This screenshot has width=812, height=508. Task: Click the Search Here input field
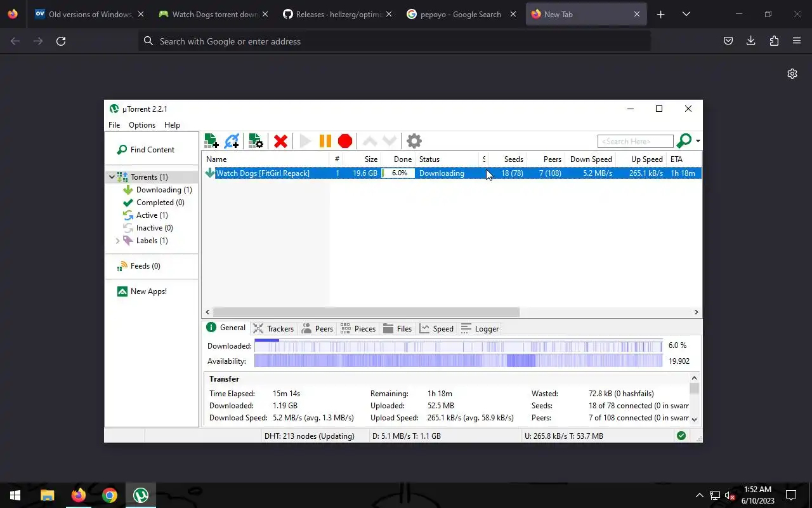coord(635,141)
